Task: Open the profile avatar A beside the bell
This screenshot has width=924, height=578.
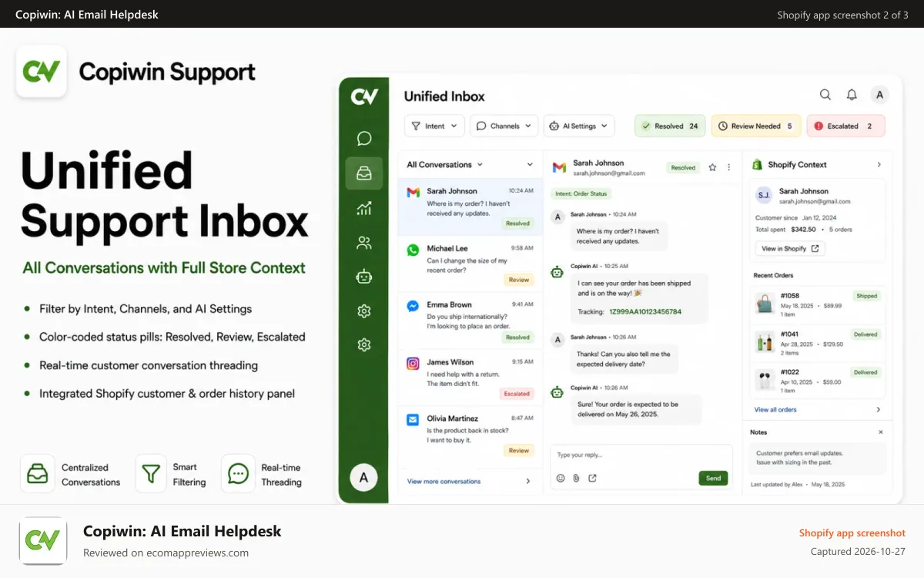Action: click(879, 95)
